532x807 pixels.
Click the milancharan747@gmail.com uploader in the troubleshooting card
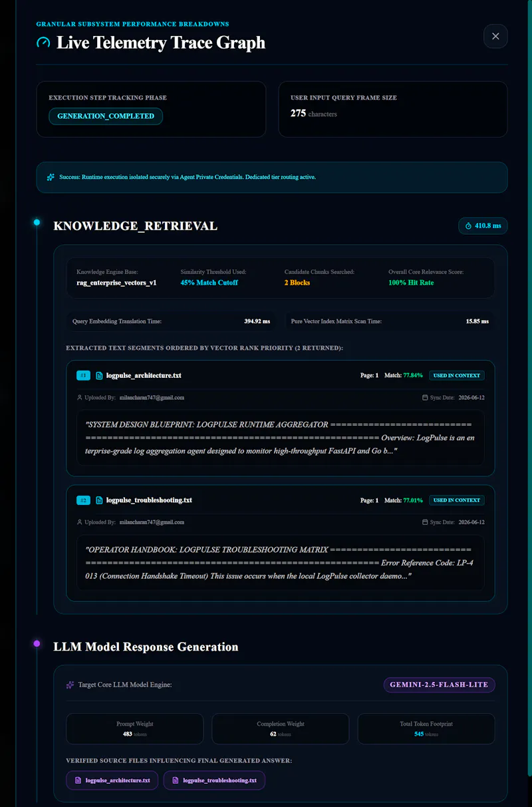pos(152,522)
